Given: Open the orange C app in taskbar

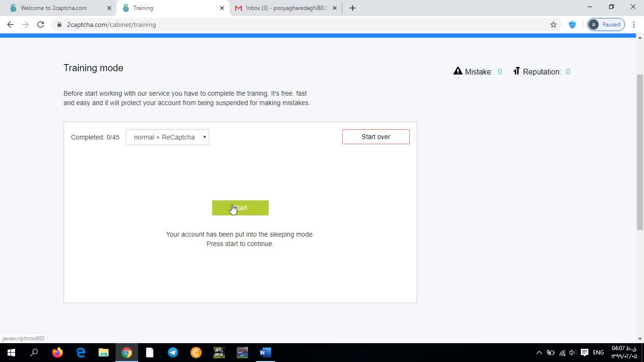Looking at the screenshot, I should (x=196, y=353).
